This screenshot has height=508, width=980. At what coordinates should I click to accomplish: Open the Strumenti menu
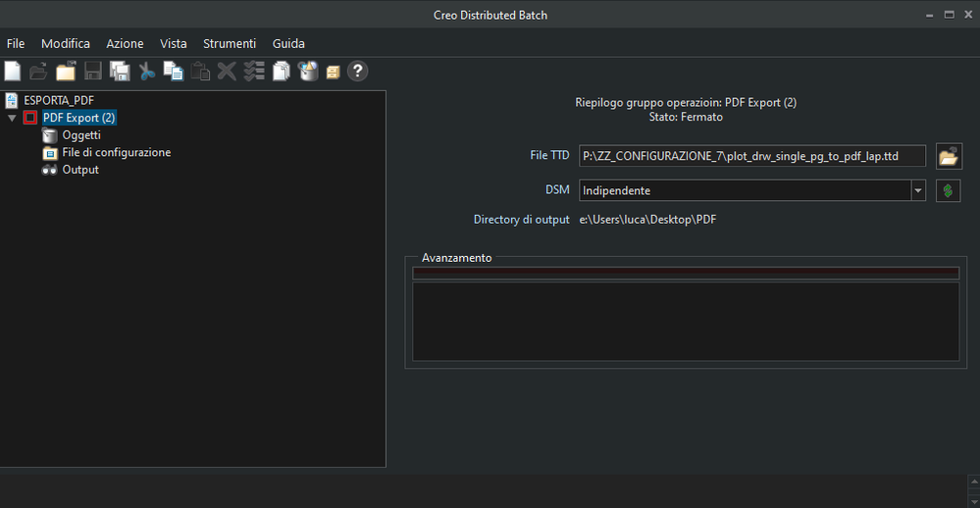pyautogui.click(x=230, y=44)
